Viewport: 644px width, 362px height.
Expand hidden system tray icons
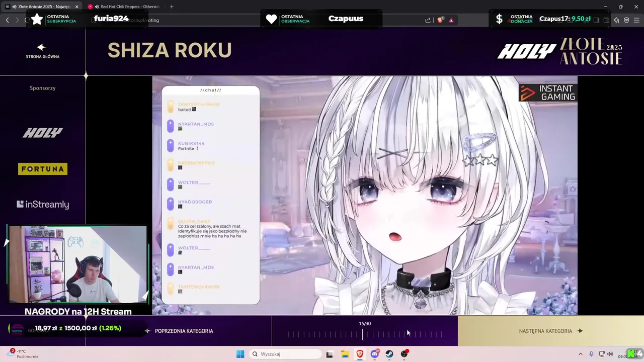580,354
